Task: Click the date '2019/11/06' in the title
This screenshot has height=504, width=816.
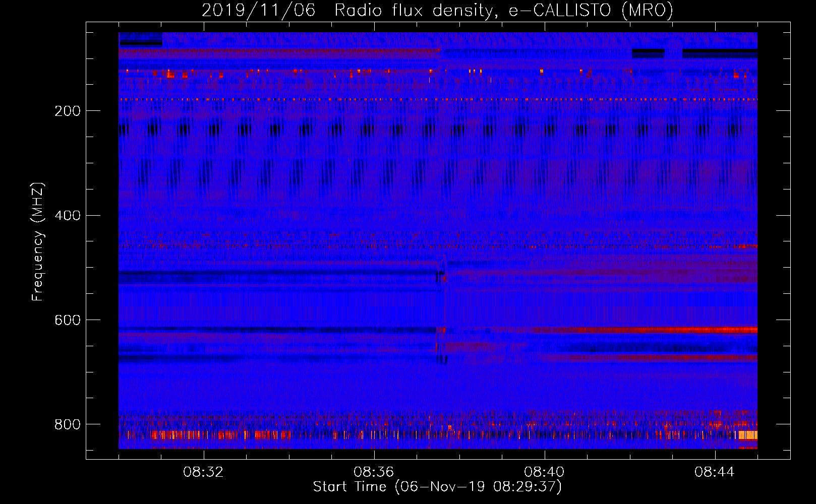Action: pyautogui.click(x=259, y=11)
